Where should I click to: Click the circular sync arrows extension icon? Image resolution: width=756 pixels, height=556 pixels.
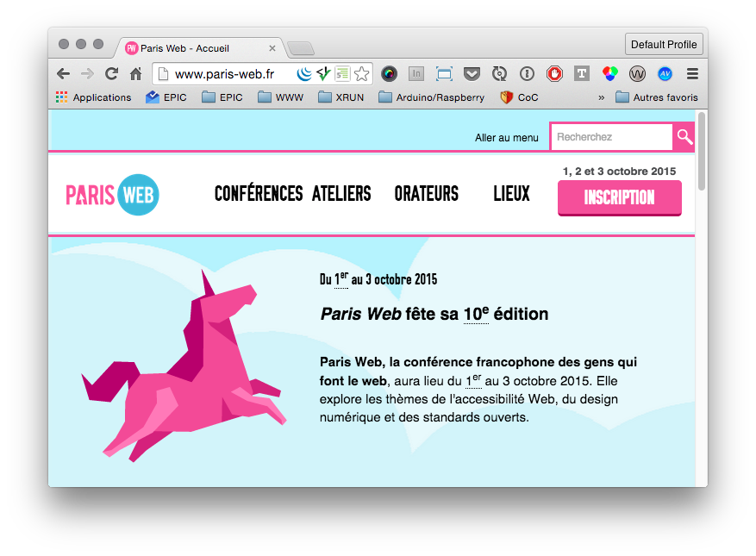[499, 74]
